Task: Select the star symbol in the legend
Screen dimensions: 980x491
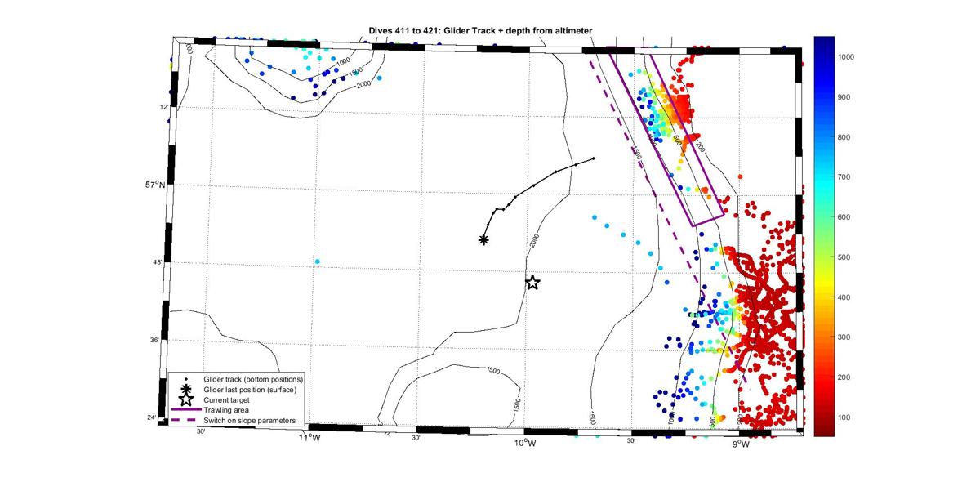Action: [186, 400]
